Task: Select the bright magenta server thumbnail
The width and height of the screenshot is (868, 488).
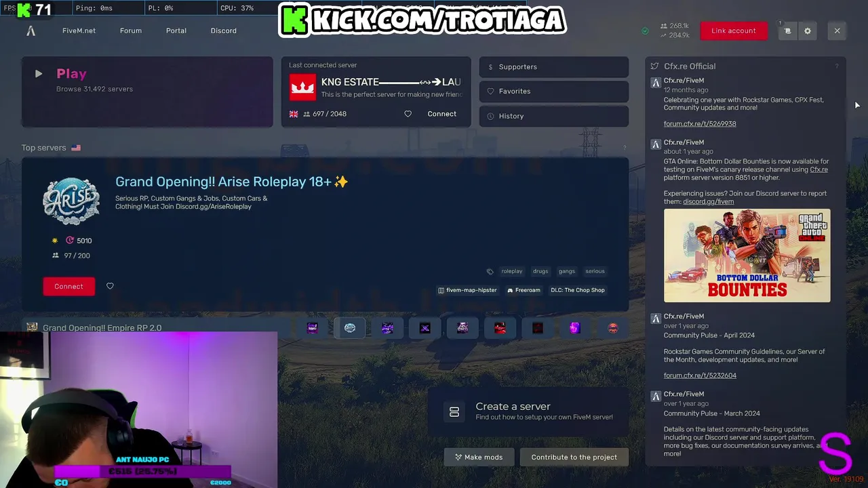Action: [575, 328]
